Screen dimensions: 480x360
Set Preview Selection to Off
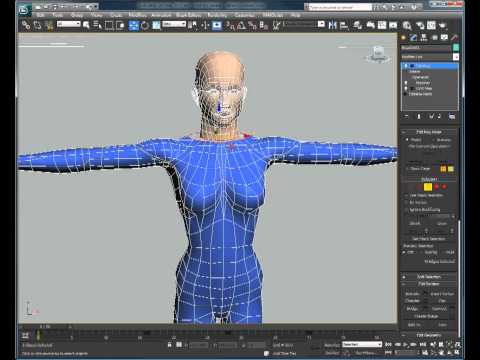(405, 252)
